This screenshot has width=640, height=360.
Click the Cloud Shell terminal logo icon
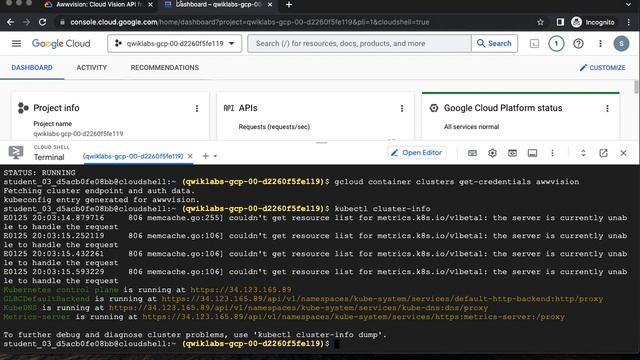click(x=16, y=153)
